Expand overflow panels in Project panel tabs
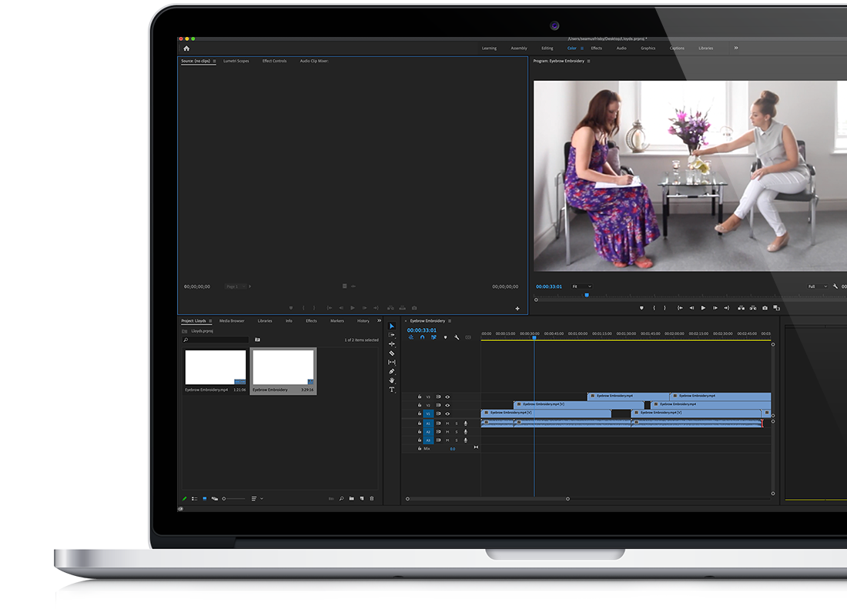 point(379,320)
